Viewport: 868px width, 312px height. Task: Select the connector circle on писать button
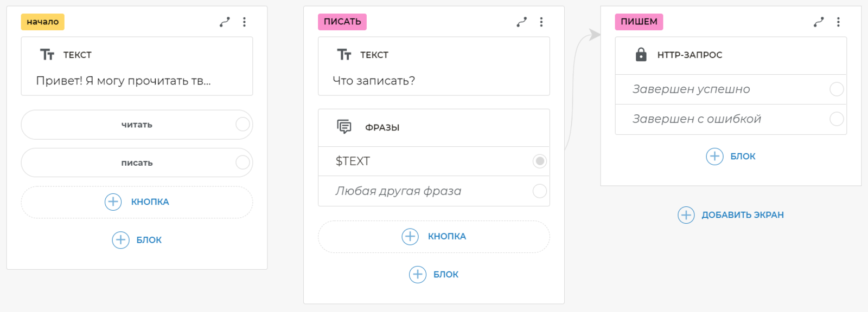click(242, 162)
